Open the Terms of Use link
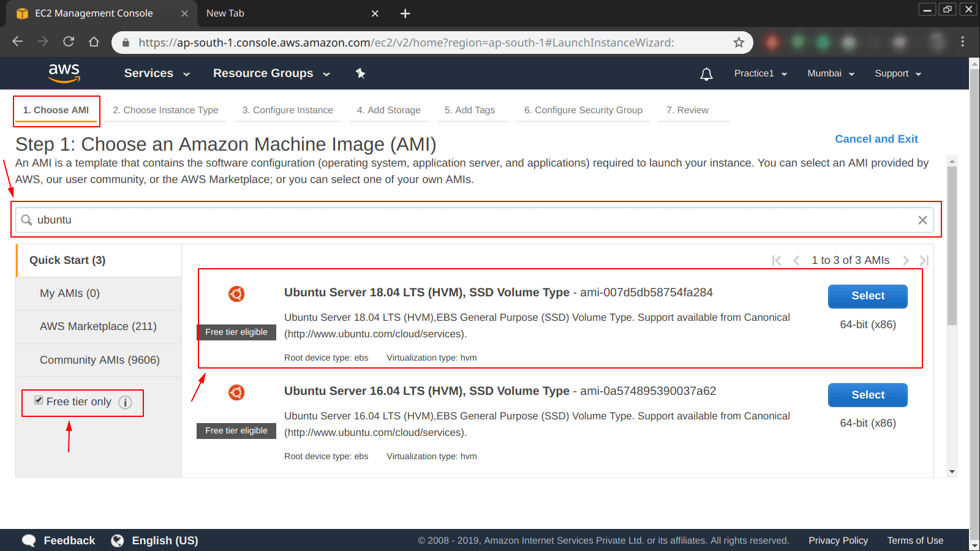This screenshot has height=551, width=980. (915, 541)
